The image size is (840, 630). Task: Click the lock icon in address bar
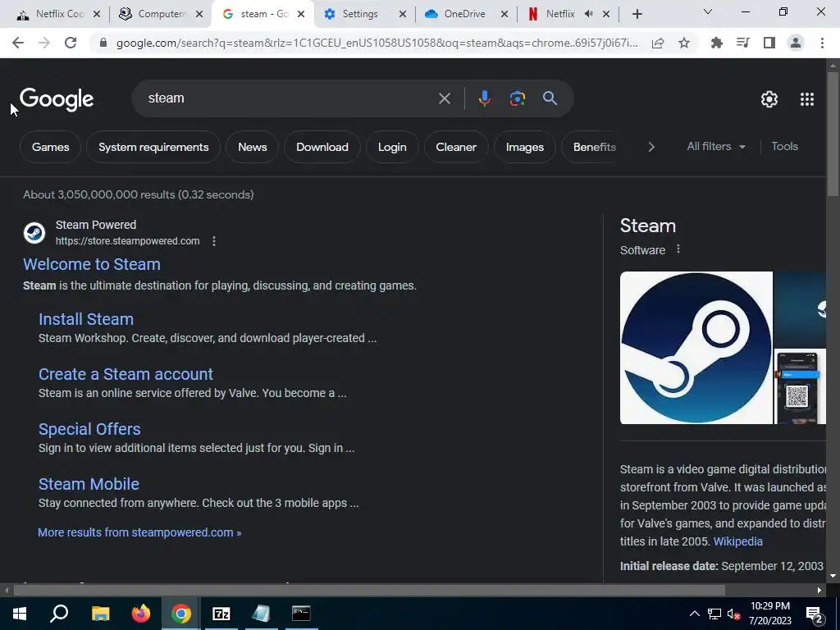point(103,43)
